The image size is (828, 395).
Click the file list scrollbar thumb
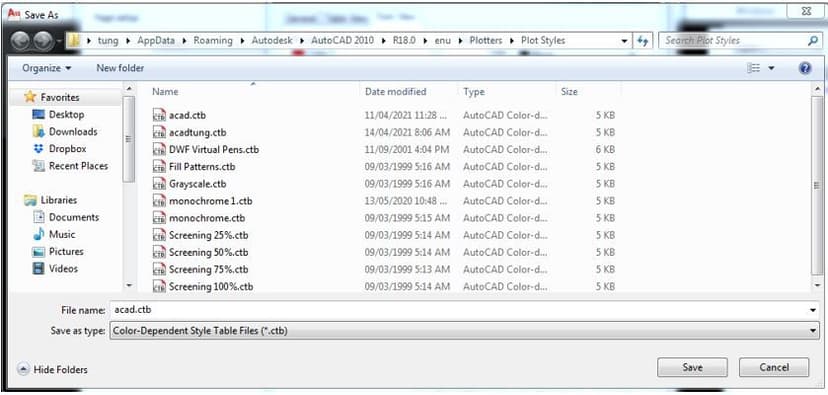coord(817,185)
